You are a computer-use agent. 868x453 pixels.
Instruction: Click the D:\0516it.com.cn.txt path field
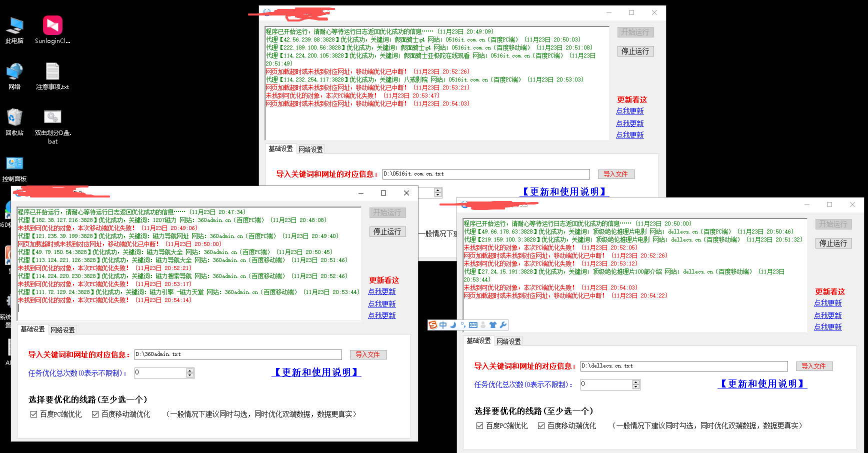(x=485, y=174)
